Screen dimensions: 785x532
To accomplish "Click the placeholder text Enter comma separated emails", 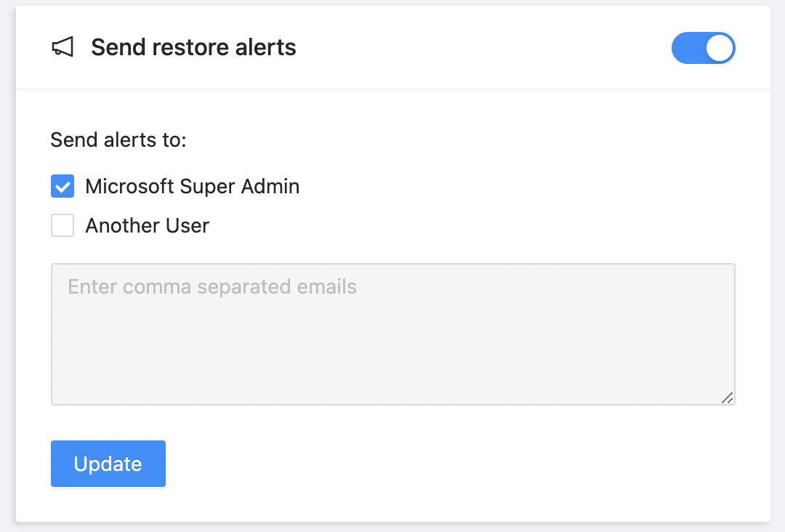I will point(212,287).
